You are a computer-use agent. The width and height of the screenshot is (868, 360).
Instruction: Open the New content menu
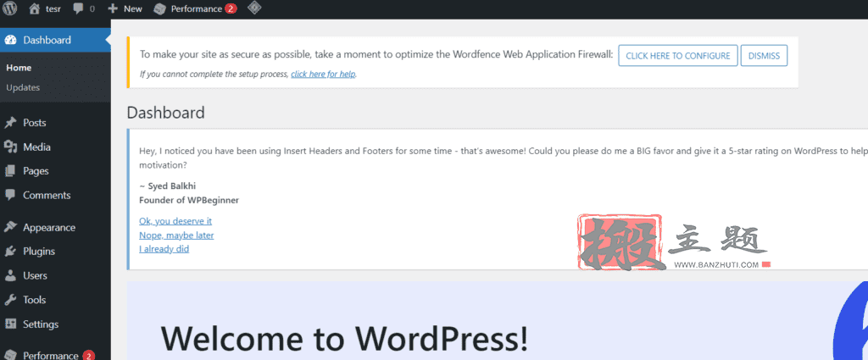point(133,8)
